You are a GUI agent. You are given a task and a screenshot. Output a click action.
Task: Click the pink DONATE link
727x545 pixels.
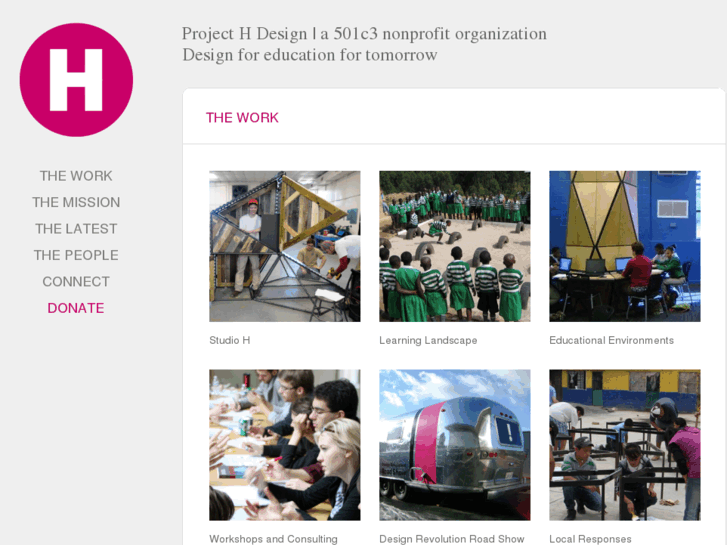[76, 308]
